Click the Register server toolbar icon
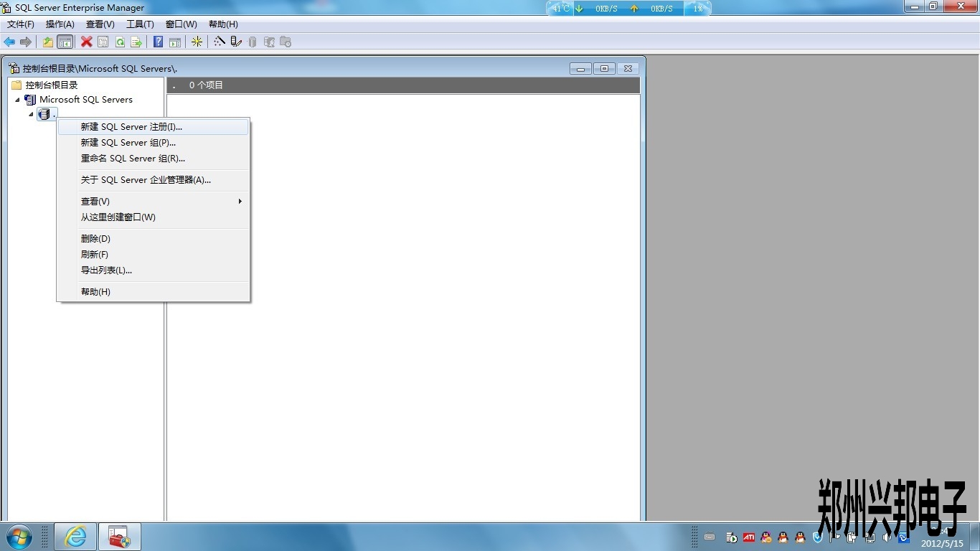The width and height of the screenshot is (980, 551). (x=236, y=42)
